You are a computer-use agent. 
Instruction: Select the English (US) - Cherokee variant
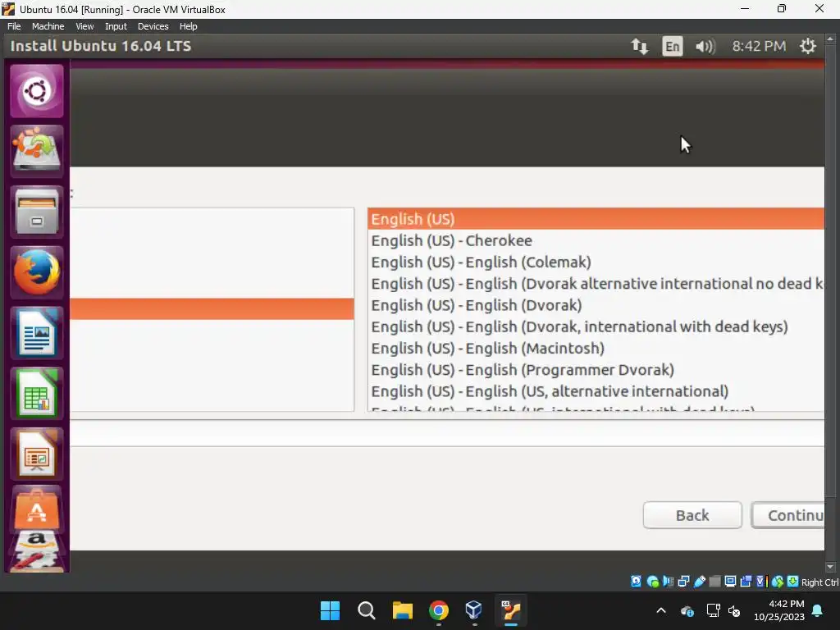click(x=596, y=240)
